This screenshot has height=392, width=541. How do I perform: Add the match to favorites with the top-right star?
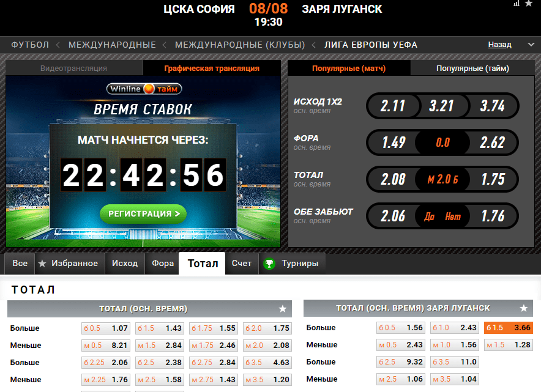[529, 4]
